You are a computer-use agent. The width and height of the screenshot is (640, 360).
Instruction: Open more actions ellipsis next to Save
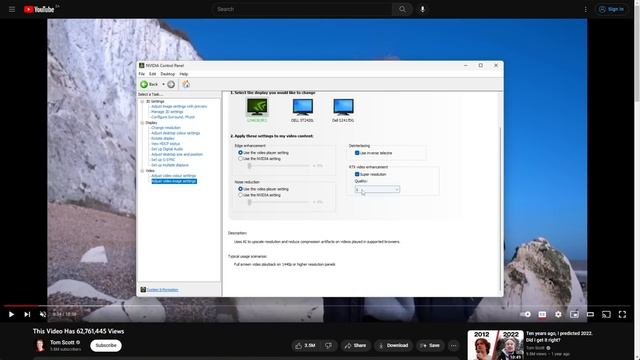click(x=453, y=346)
